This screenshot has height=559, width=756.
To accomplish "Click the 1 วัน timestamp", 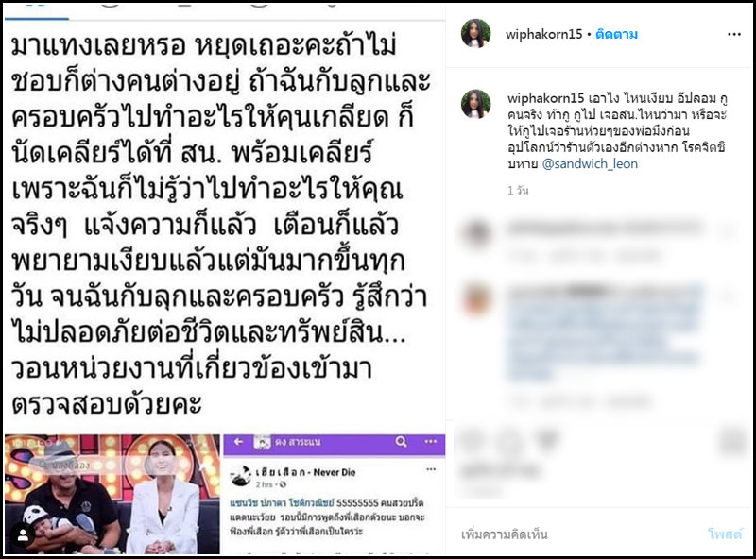I will coord(518,191).
